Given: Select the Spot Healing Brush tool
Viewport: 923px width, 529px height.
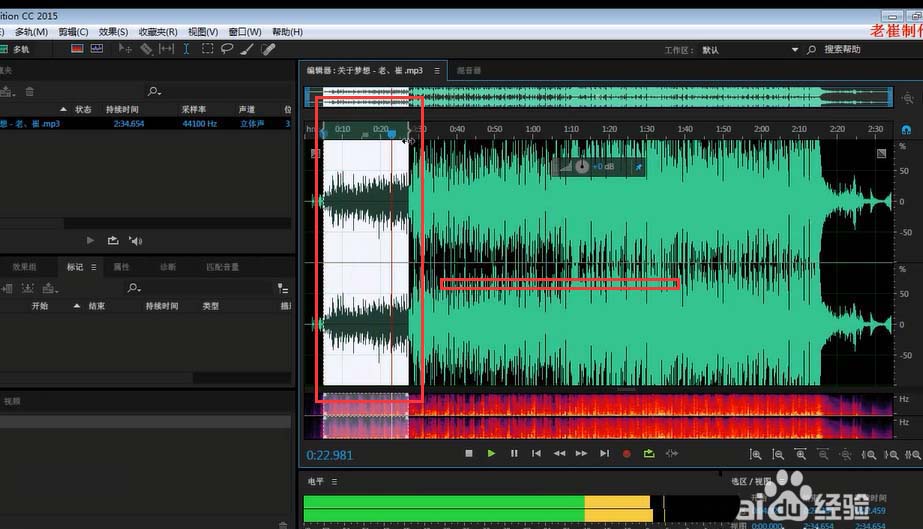Looking at the screenshot, I should (268, 48).
